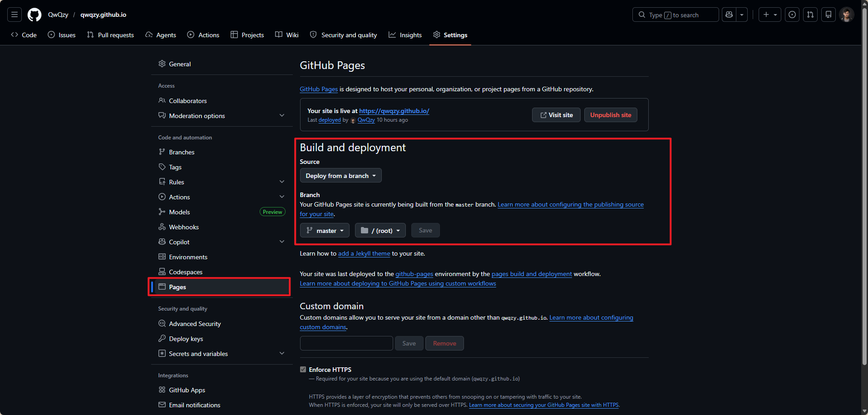Open the create new plus menu
868x415 pixels.
pyautogui.click(x=770, y=15)
